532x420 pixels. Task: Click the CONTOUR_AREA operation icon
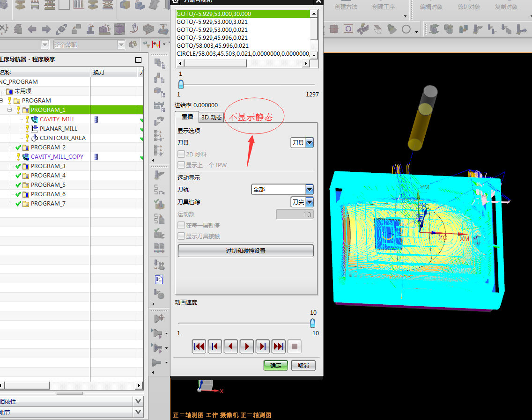[x=35, y=138]
